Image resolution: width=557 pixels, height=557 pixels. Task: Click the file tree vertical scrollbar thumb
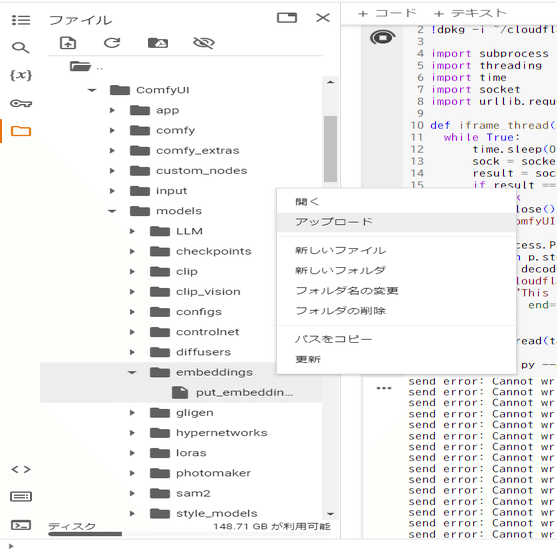point(330,148)
